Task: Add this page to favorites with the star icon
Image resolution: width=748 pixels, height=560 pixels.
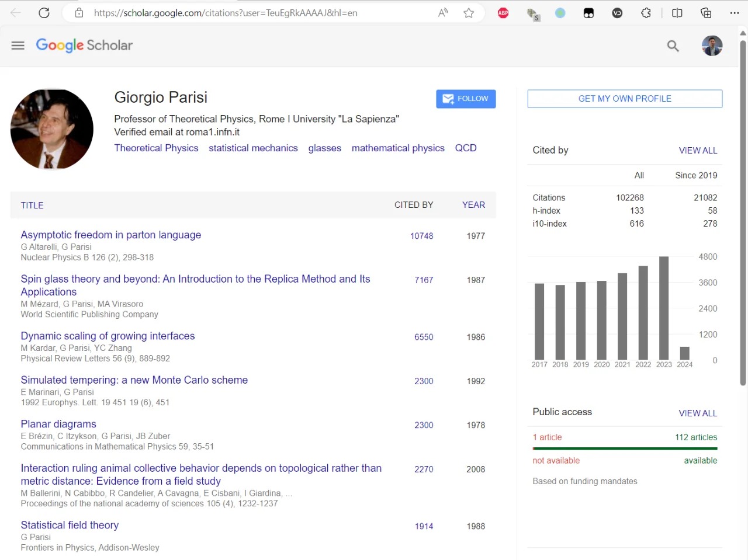Action: (469, 13)
